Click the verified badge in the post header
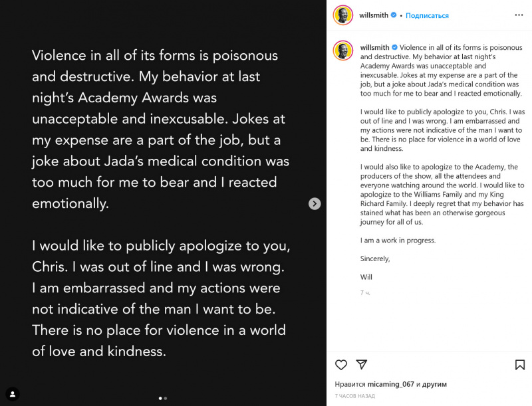The width and height of the screenshot is (532, 406). 394,15
